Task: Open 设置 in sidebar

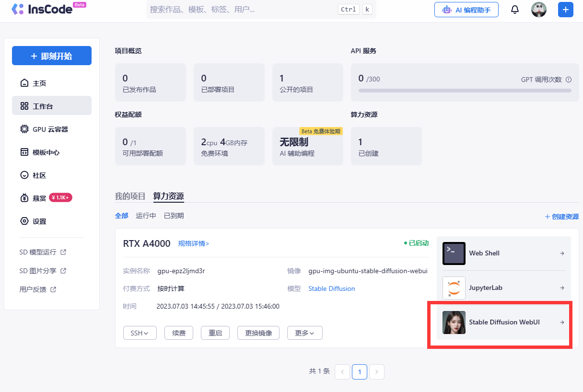Action: [x=52, y=221]
